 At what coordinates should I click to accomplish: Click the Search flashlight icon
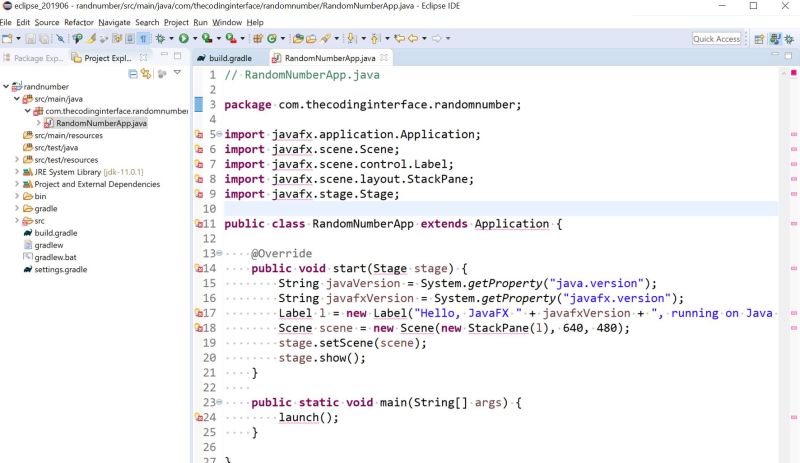[x=325, y=38]
